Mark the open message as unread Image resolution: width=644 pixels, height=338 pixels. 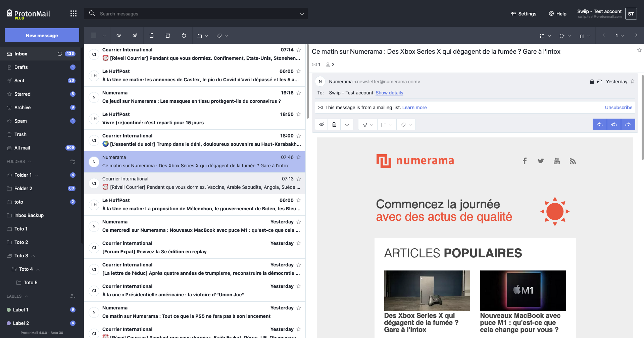coord(321,125)
